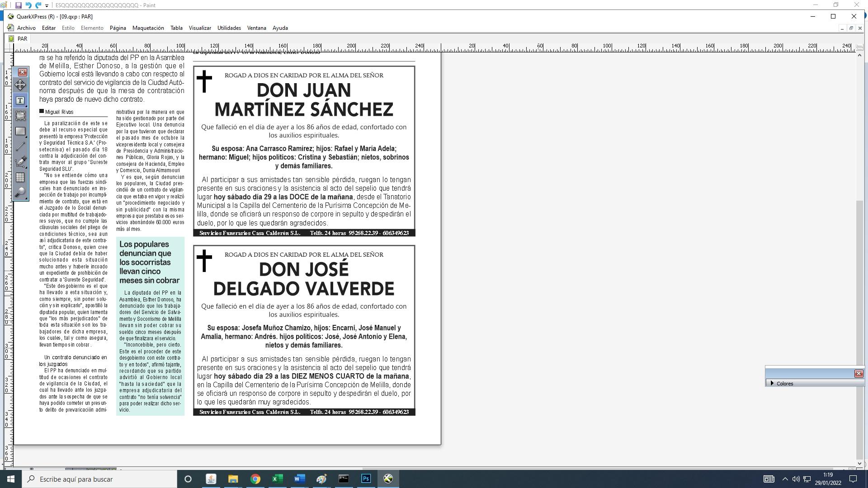Image resolution: width=868 pixels, height=488 pixels.
Task: Switch to the PAR layout tab
Action: (x=22, y=39)
